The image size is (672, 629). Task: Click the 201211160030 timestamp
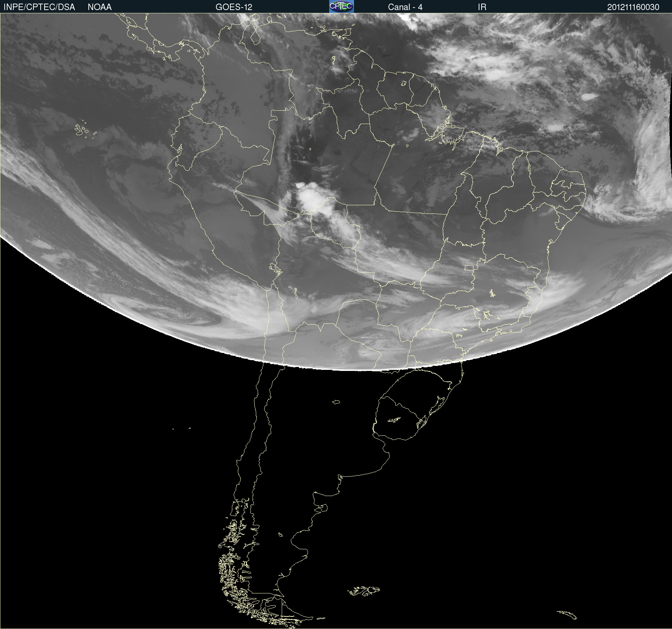[x=633, y=7]
